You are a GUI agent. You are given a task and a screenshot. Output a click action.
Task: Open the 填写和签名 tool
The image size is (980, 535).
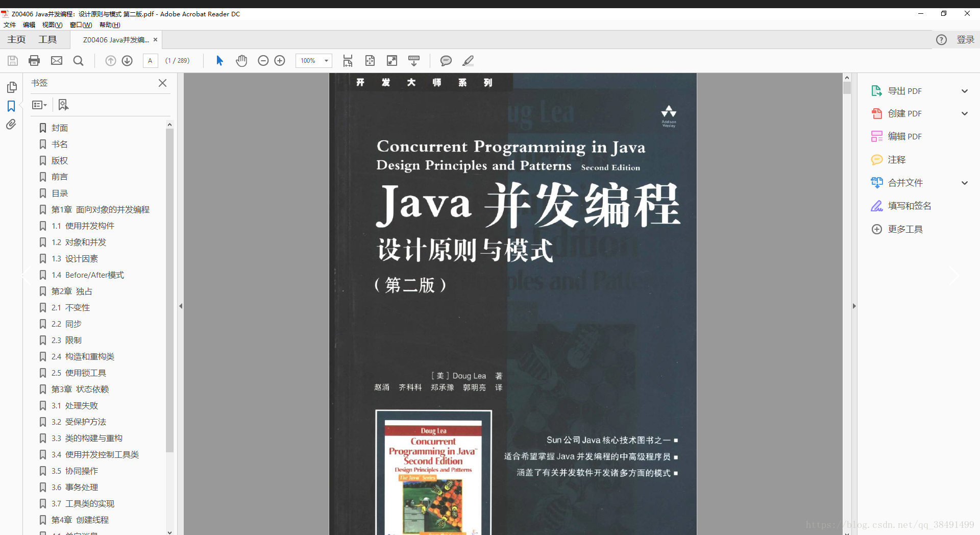tap(901, 206)
